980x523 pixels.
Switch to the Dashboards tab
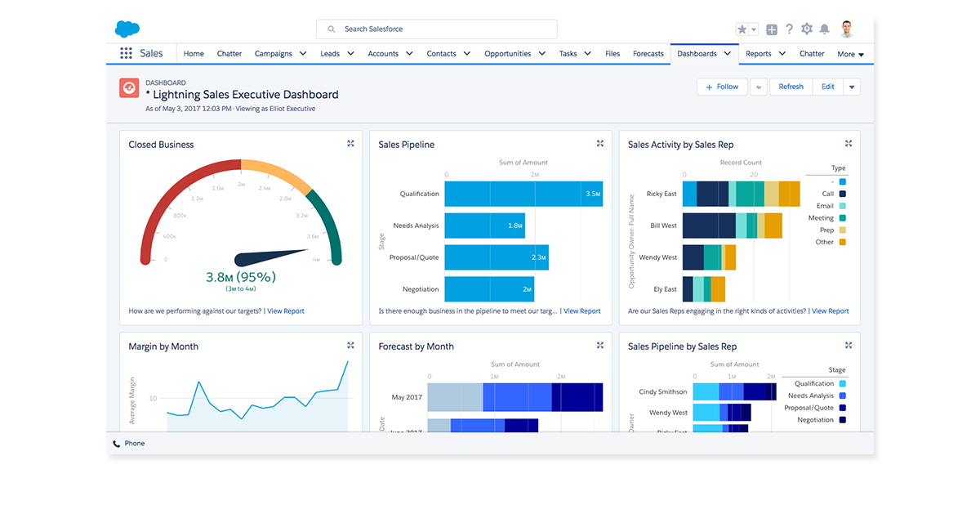[x=697, y=53]
